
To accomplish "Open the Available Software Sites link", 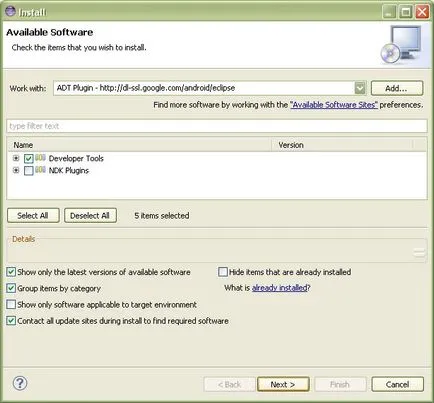I will coord(334,105).
